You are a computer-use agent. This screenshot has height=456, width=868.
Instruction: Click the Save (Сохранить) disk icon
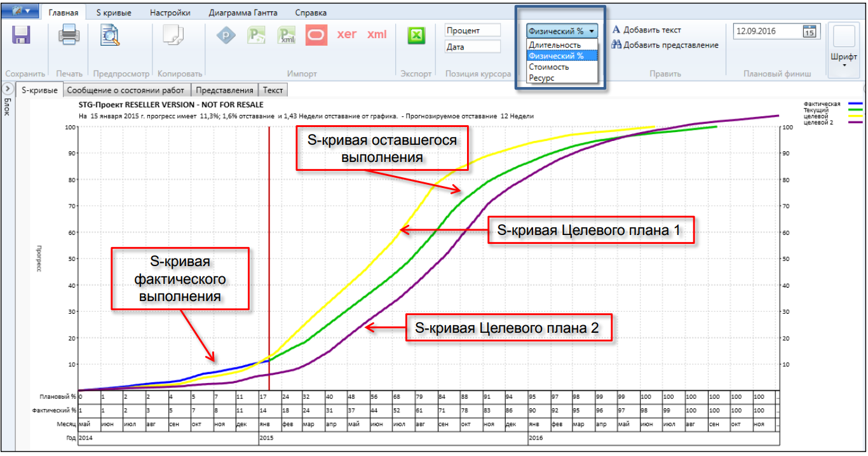tap(21, 36)
